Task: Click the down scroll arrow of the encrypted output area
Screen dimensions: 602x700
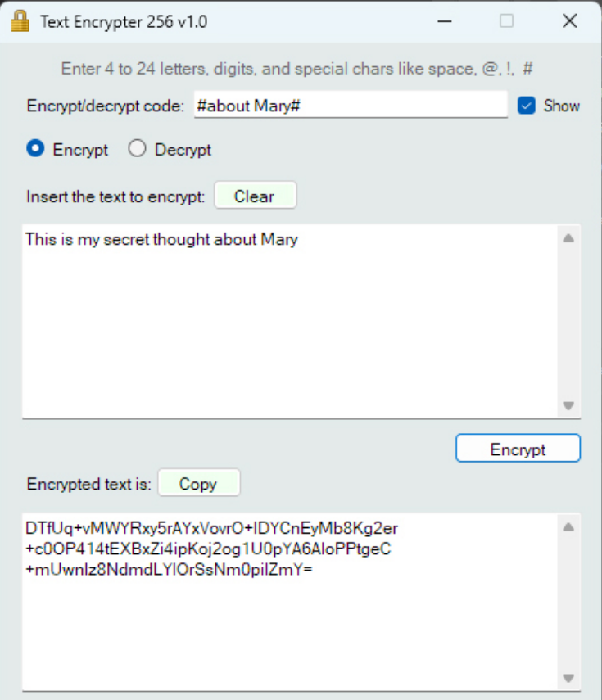Action: point(568,678)
